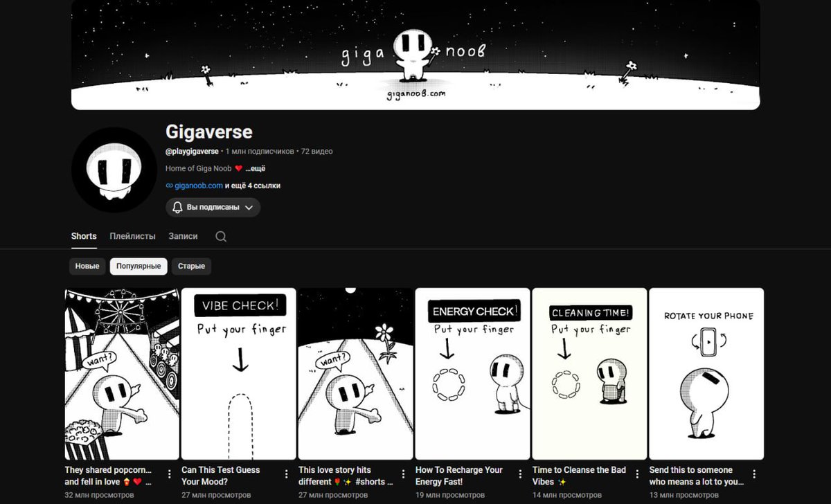
Task: Open 'This love story hits different' title
Action: tap(346, 476)
